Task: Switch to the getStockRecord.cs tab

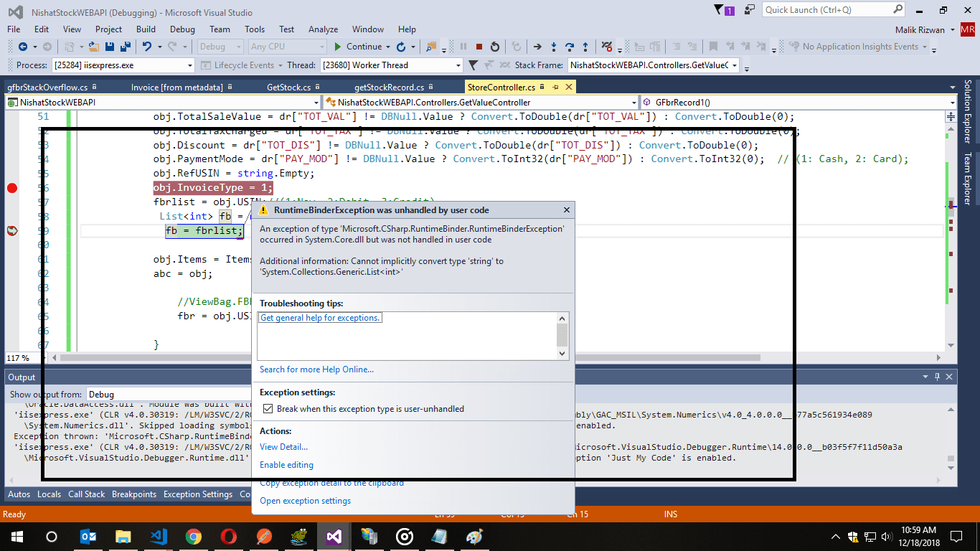Action: coord(390,87)
